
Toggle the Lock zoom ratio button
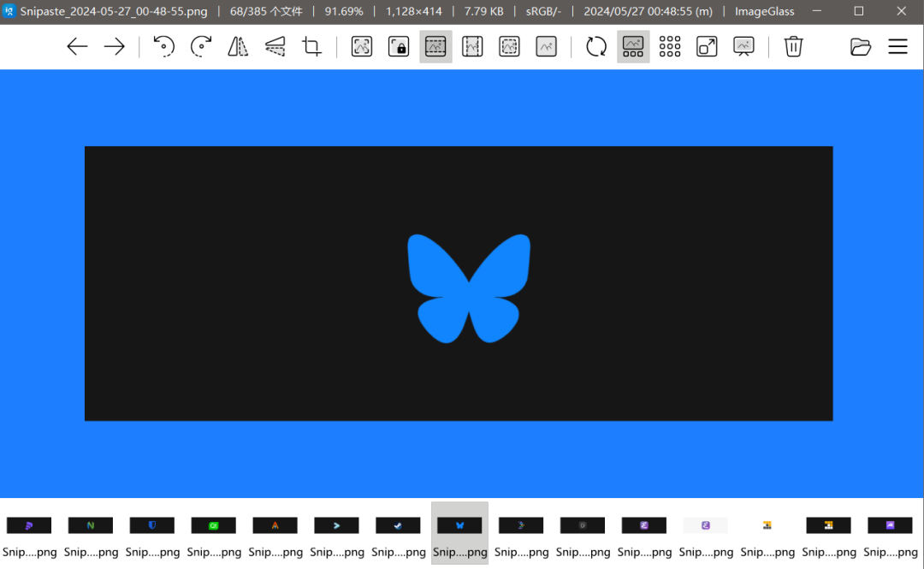[x=399, y=46]
